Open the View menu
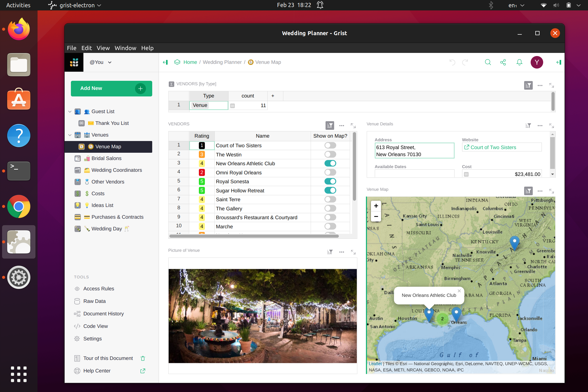 103,48
